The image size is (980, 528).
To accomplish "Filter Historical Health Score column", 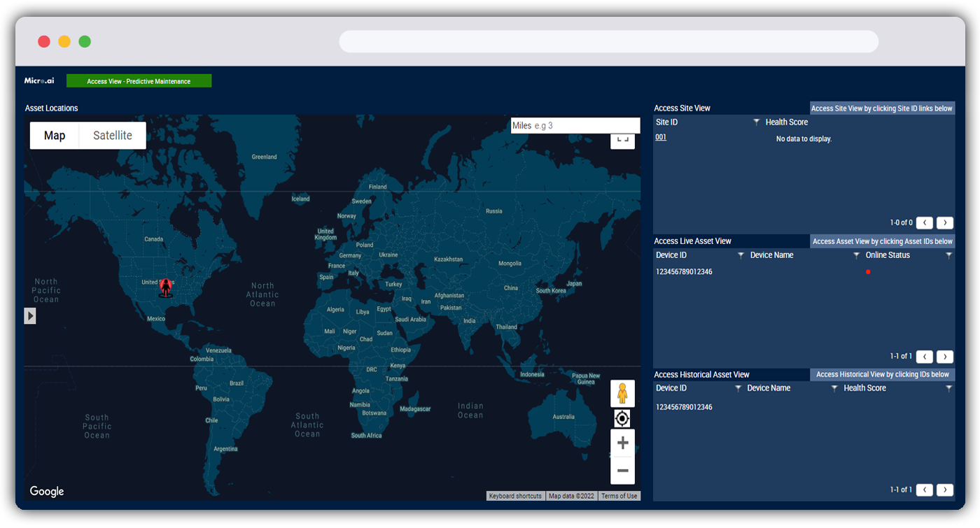I will tap(948, 389).
